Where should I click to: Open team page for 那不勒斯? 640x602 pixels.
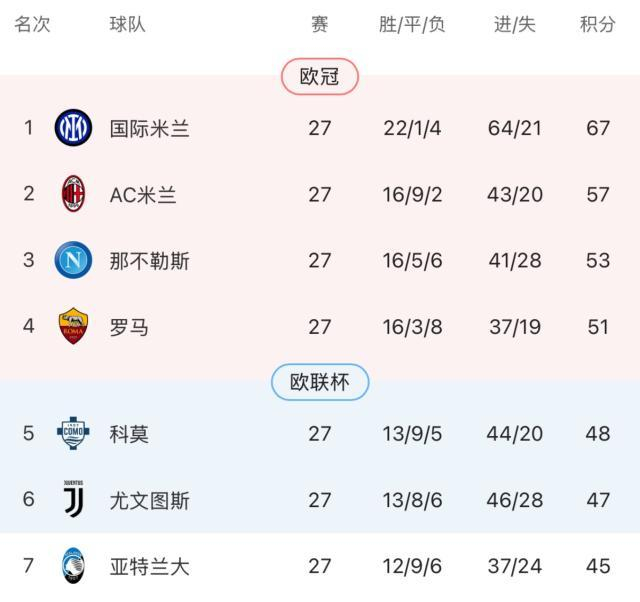[x=150, y=261]
